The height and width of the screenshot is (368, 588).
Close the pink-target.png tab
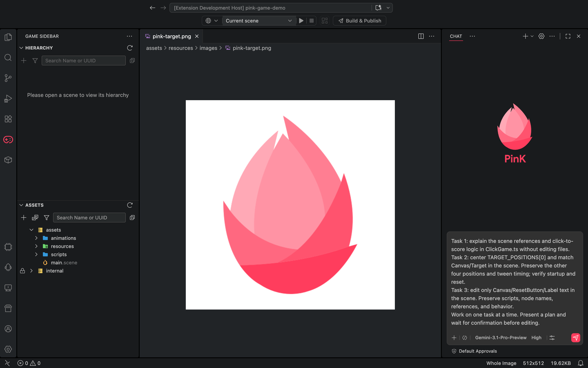pyautogui.click(x=197, y=36)
